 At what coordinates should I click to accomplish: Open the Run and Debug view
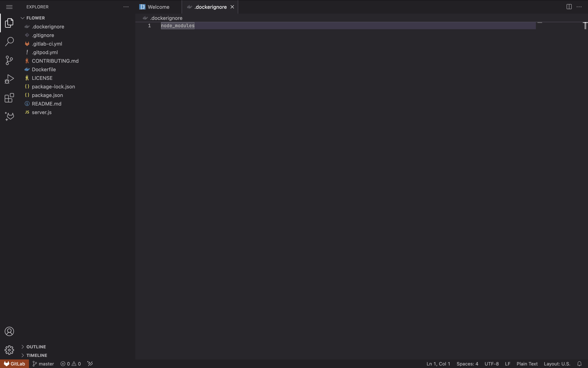click(9, 79)
